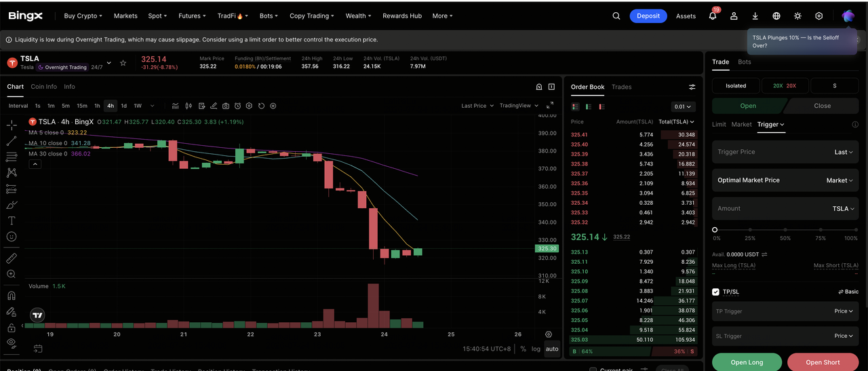This screenshot has height=371, width=868.
Task: Select the ruler measure tool
Action: pos(12,258)
